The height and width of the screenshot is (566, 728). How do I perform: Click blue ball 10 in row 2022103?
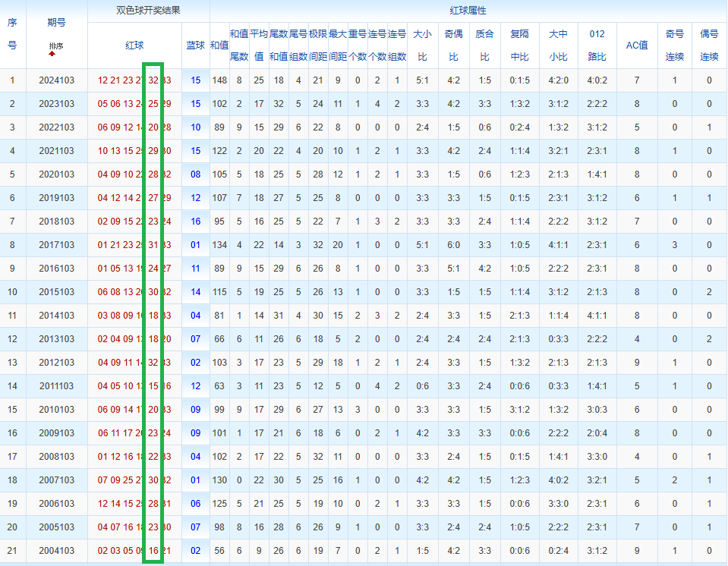(x=195, y=127)
